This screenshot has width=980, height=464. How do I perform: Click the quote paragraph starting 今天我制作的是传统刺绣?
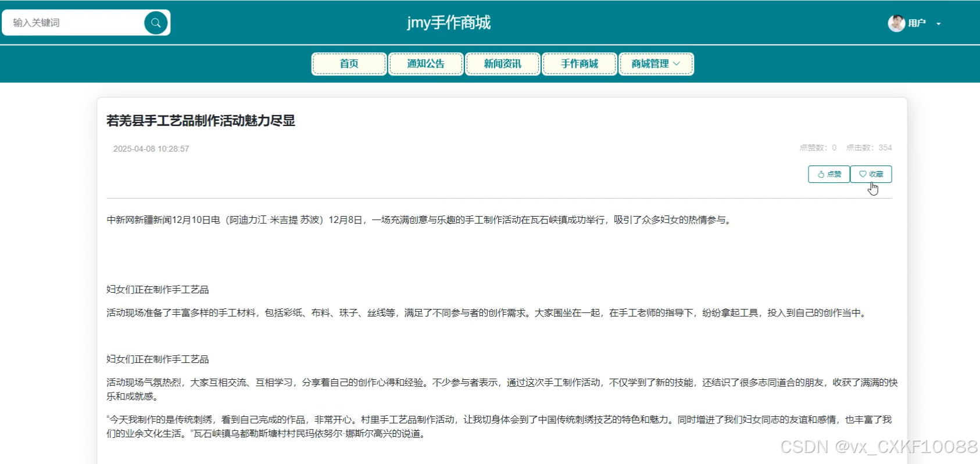(x=499, y=427)
